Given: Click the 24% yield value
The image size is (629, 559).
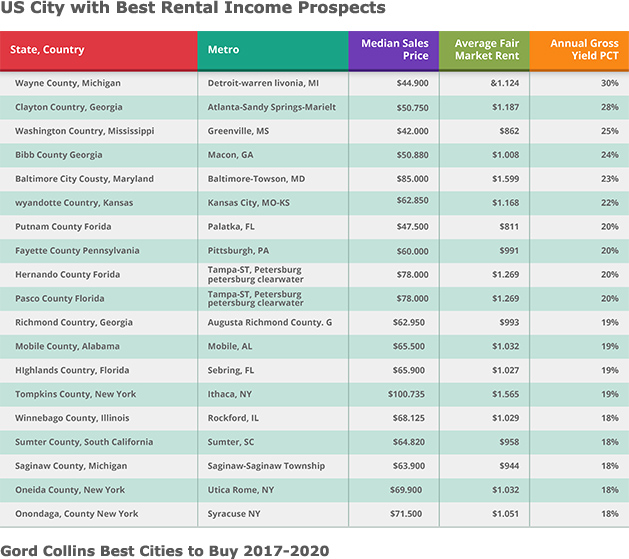Looking at the screenshot, I should point(609,155).
